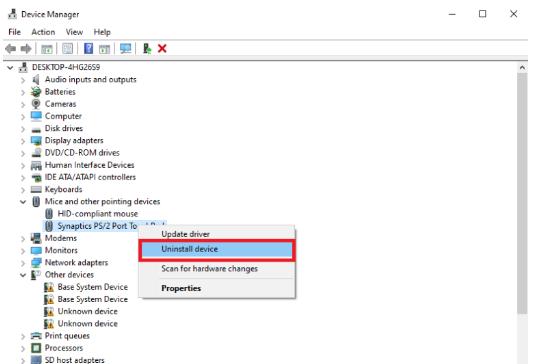Click the Human Interface Devices icon
Image resolution: width=539 pixels, height=364 pixels.
(36, 165)
